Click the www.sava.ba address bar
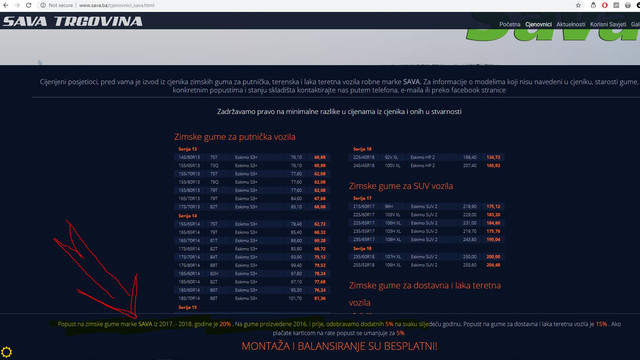Viewport: 640px width, 360px height. (117, 5)
